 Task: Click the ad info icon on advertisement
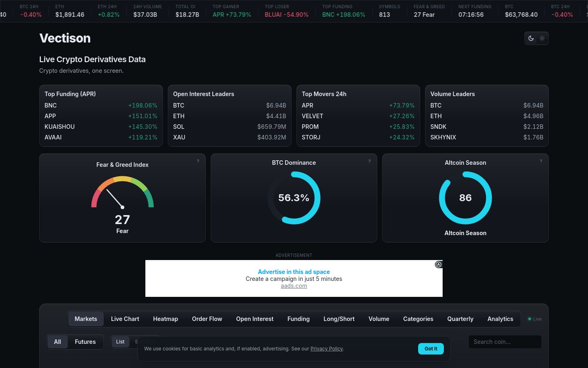(439, 265)
